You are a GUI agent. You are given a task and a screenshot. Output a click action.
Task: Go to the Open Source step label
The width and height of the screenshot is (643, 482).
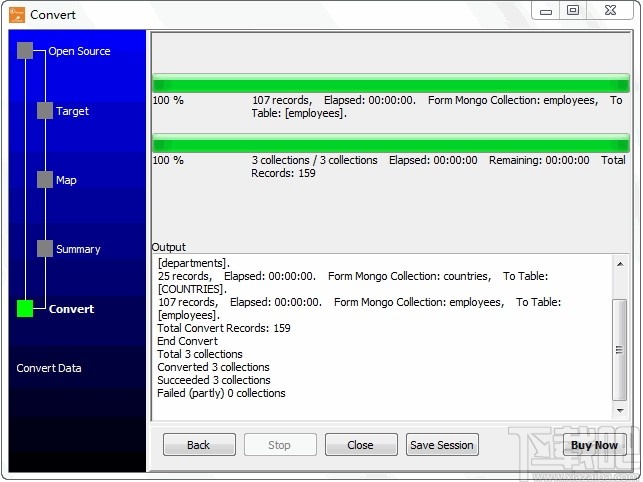pos(79,51)
